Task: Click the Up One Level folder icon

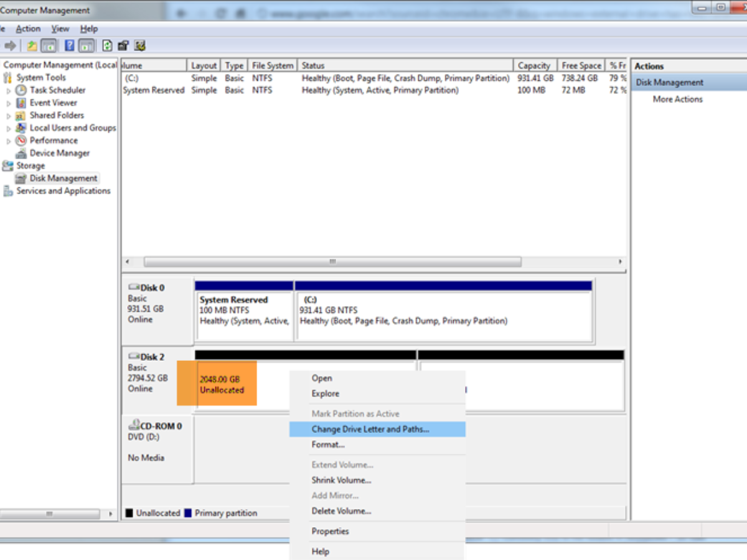Action: click(x=32, y=45)
